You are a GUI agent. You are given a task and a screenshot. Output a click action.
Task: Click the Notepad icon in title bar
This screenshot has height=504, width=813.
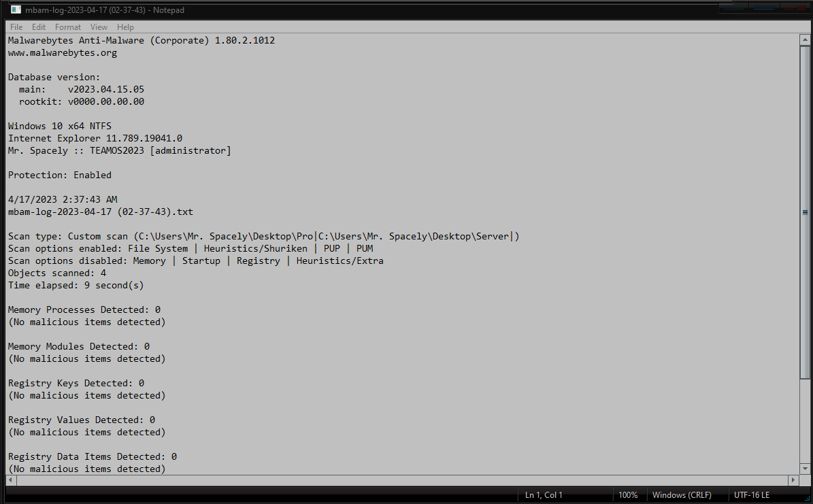point(16,10)
